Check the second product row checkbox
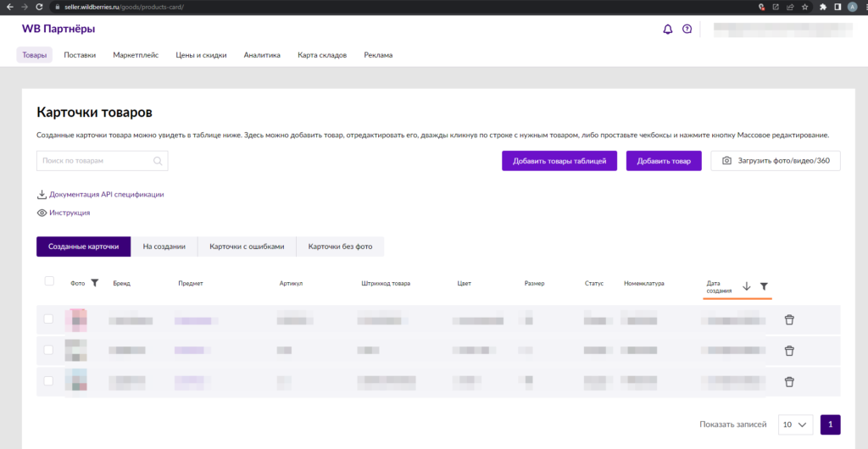Image resolution: width=868 pixels, height=449 pixels. (48, 350)
